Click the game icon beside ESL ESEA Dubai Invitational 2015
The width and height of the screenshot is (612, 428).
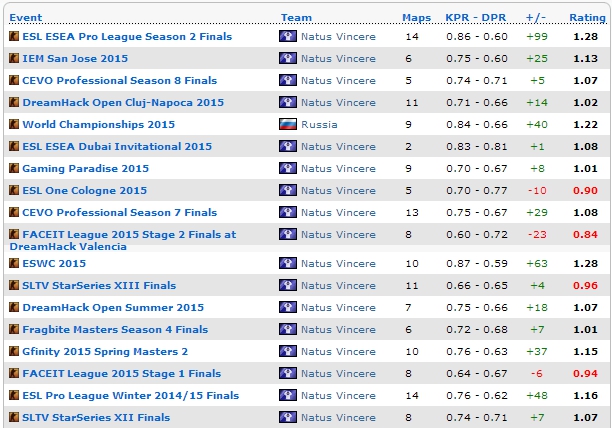point(14,146)
